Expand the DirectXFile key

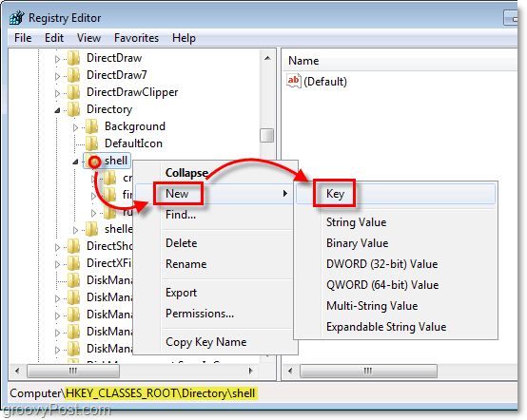(57, 264)
